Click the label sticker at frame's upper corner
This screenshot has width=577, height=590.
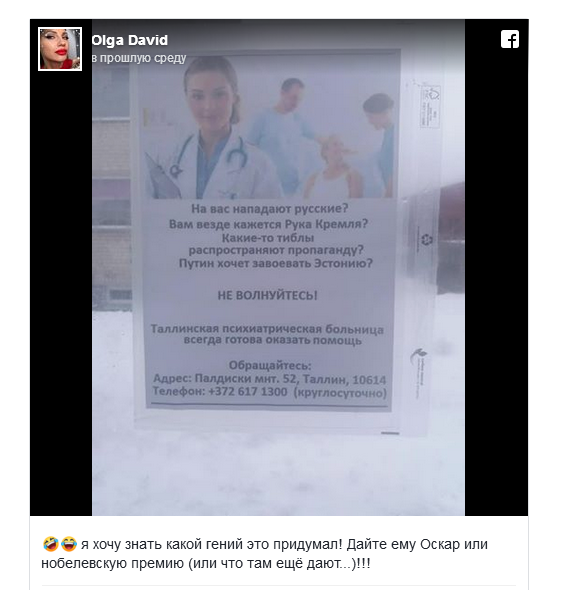coord(430,106)
